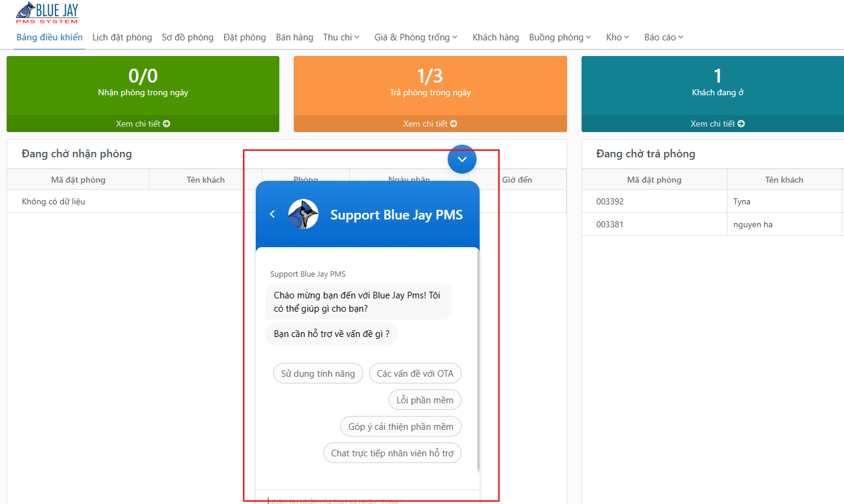This screenshot has height=504, width=844.
Task: Open the Bảng điều khiển tab
Action: (49, 37)
